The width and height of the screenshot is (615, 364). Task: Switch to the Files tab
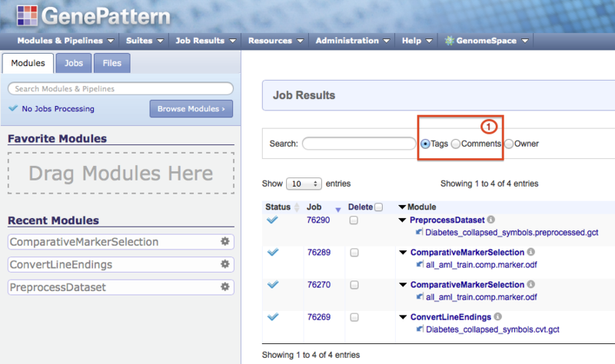coord(111,63)
